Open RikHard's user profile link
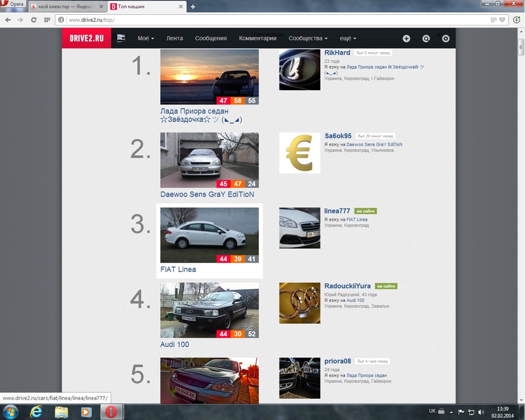This screenshot has width=525, height=420. [x=337, y=52]
